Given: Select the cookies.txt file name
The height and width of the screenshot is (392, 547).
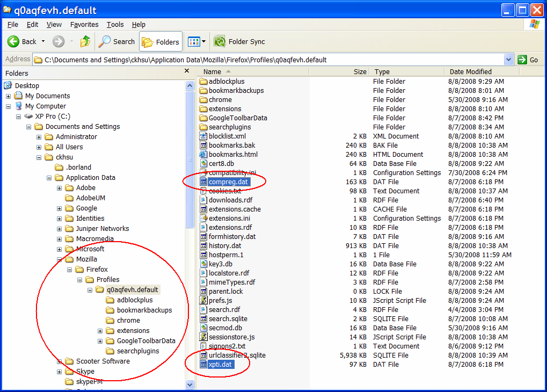Looking at the screenshot, I should click(225, 191).
